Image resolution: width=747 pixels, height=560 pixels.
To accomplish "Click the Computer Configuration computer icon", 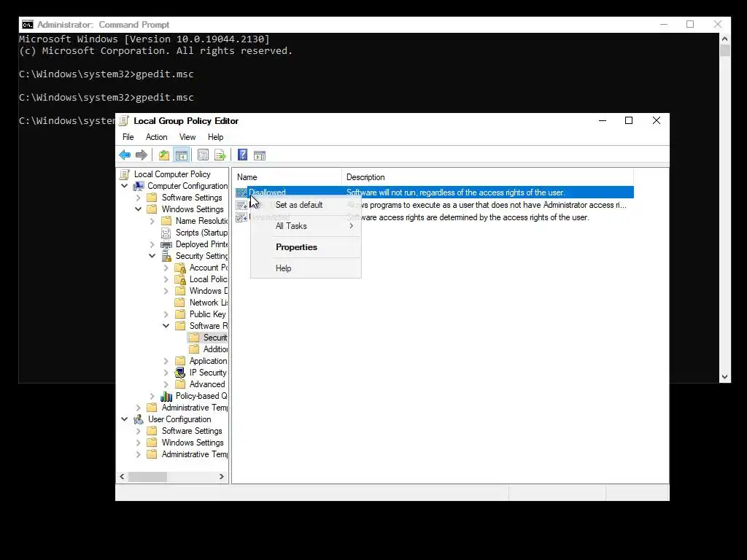I will pos(139,186).
